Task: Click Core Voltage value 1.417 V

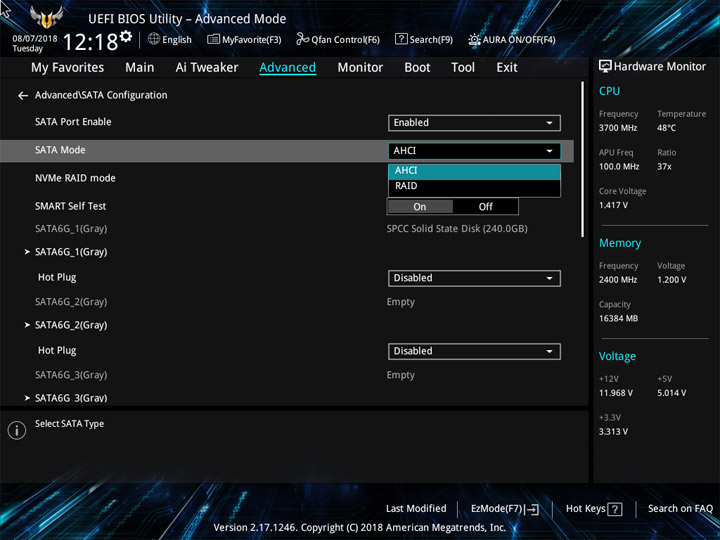Action: coord(613,205)
